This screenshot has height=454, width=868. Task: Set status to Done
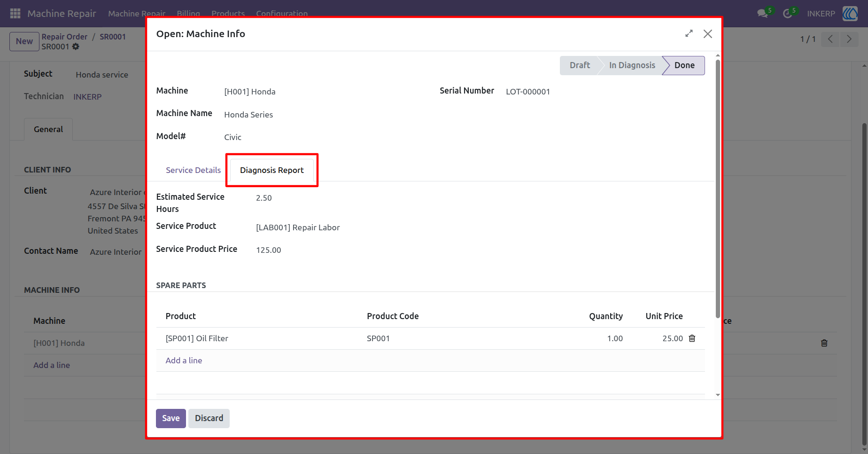pyautogui.click(x=684, y=65)
